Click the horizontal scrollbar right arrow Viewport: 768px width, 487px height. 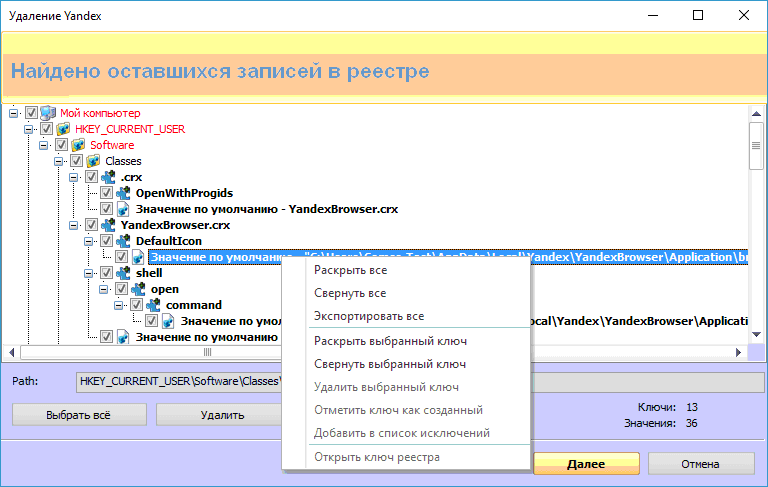739,352
